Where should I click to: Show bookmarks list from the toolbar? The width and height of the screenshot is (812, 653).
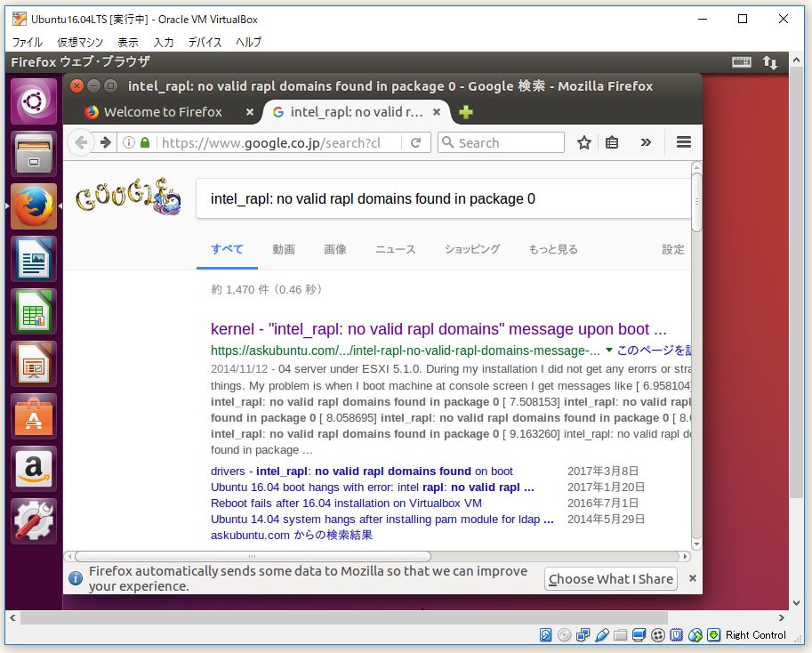click(612, 142)
